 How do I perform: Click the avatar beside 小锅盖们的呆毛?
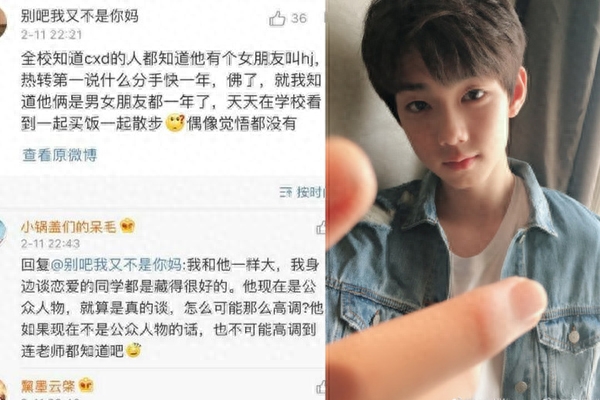point(3,233)
